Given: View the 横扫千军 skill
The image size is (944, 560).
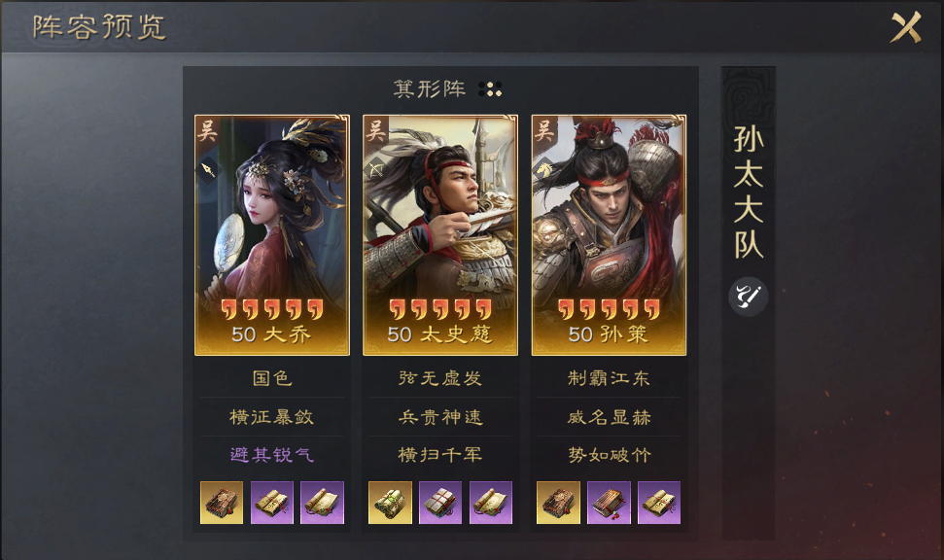Looking at the screenshot, I should coord(440,455).
